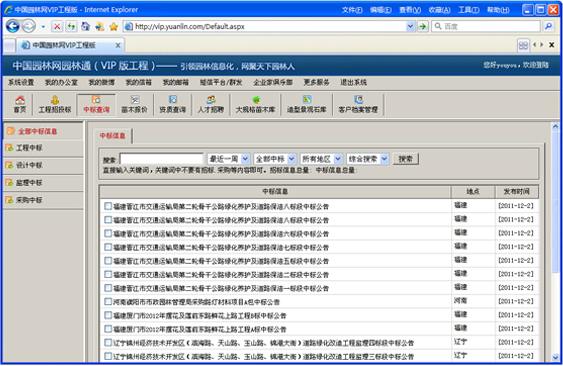Check the box for 保洁七标段中标公告 row
Image resolution: width=563 pixels, height=366 pixels.
coord(108,247)
